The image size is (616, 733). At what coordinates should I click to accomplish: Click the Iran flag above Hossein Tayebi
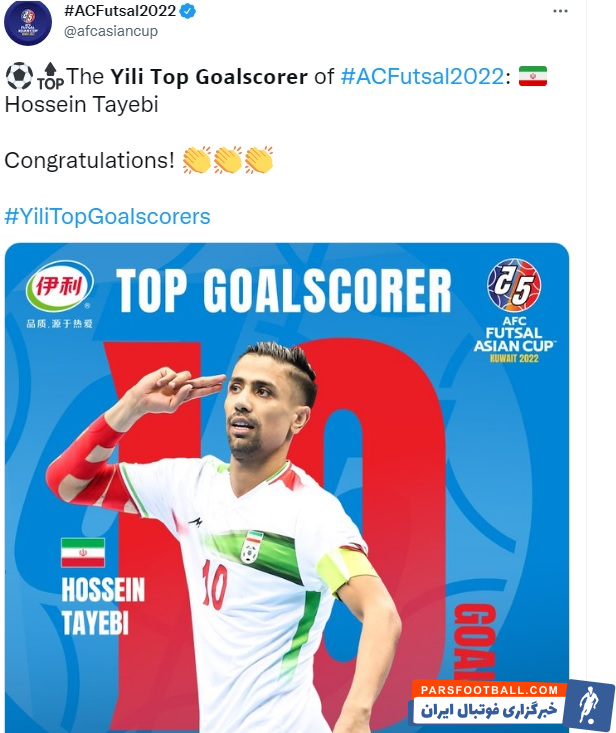pos(83,552)
